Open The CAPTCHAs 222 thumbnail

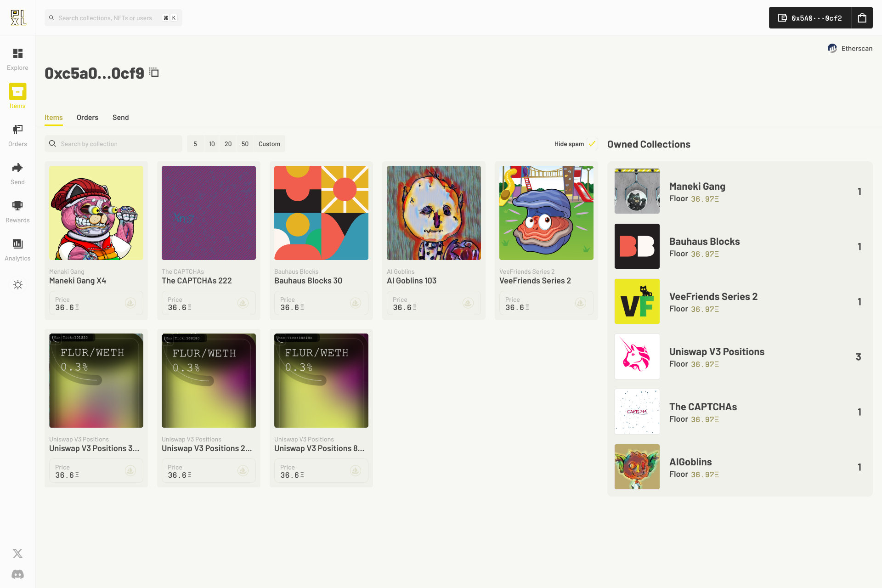[209, 213]
